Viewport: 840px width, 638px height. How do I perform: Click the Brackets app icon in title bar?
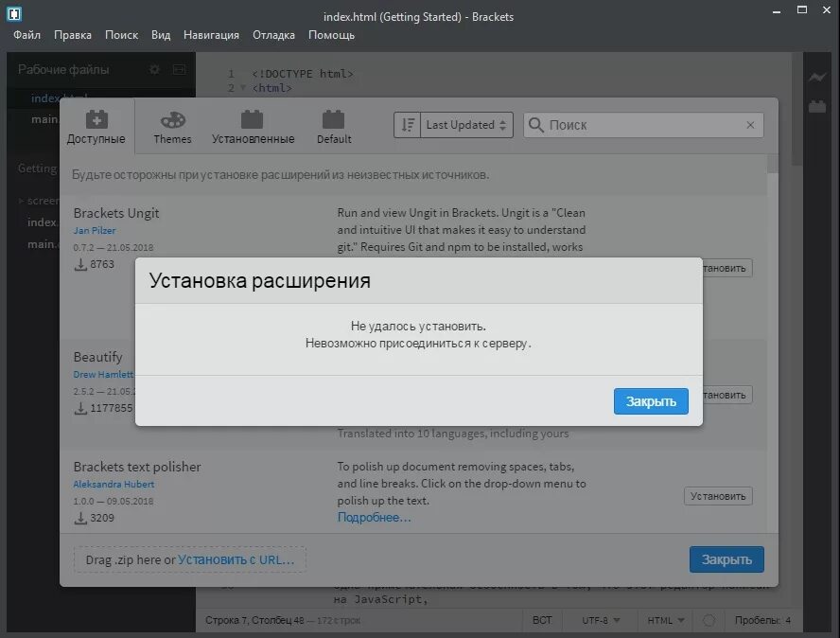pos(14,13)
